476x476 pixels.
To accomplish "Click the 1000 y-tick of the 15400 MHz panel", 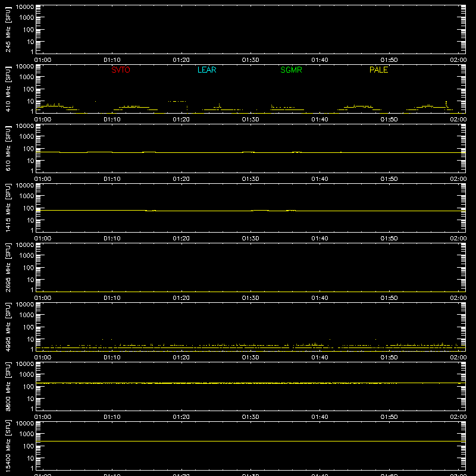I will coord(27,434).
